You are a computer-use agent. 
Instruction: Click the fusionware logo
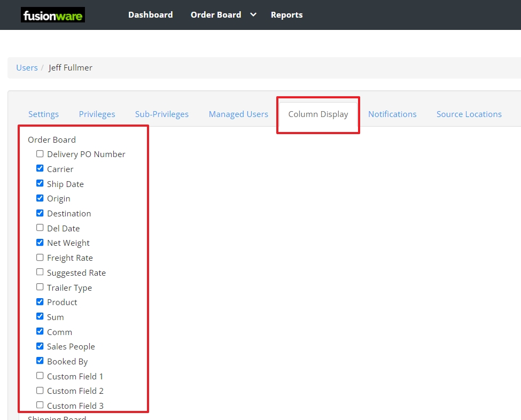(52, 14)
